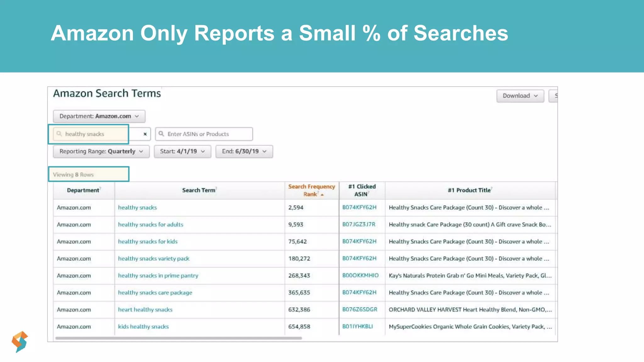This screenshot has width=644, height=362.
Task: Click the Healthy snack Care Package (30 count) title
Action: 470,225
